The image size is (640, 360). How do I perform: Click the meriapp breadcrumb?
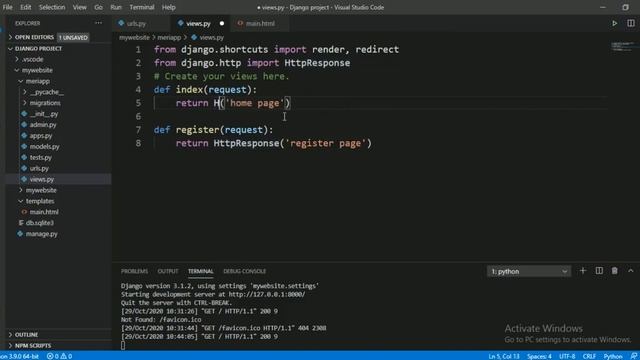coord(169,38)
